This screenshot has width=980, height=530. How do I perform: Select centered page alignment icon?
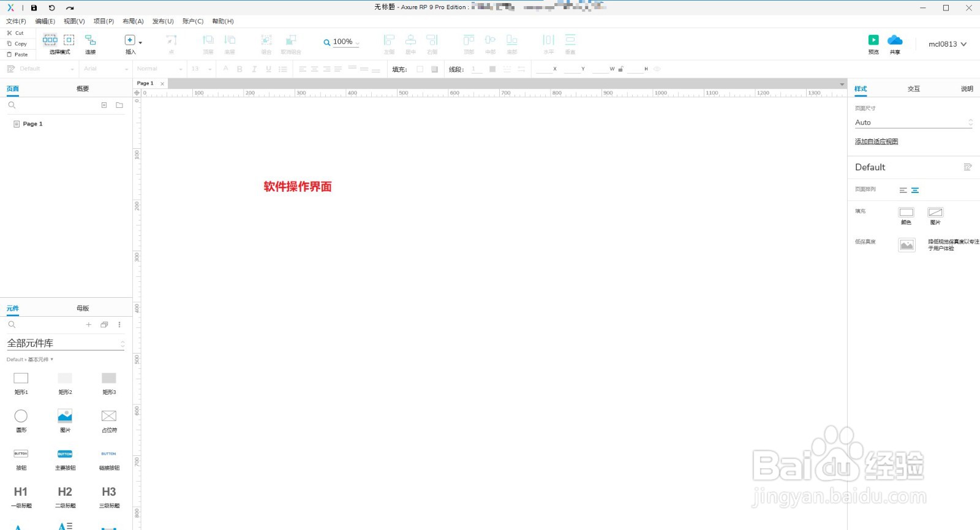(915, 191)
